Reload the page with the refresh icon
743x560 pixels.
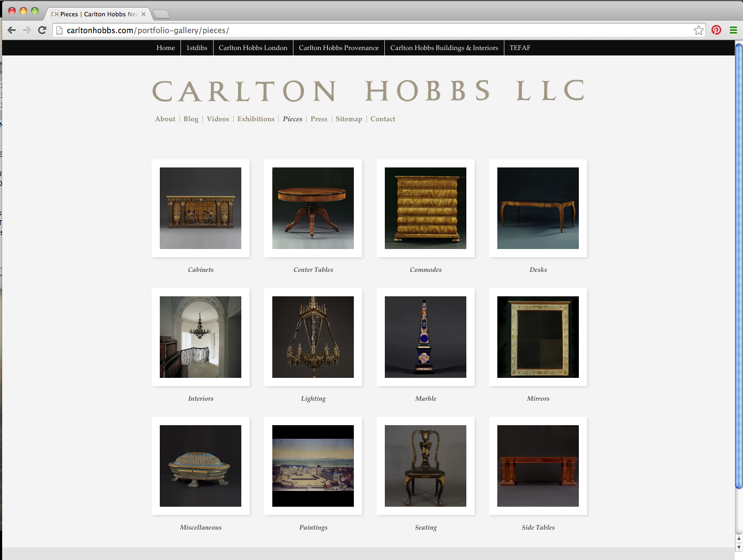[x=42, y=30]
